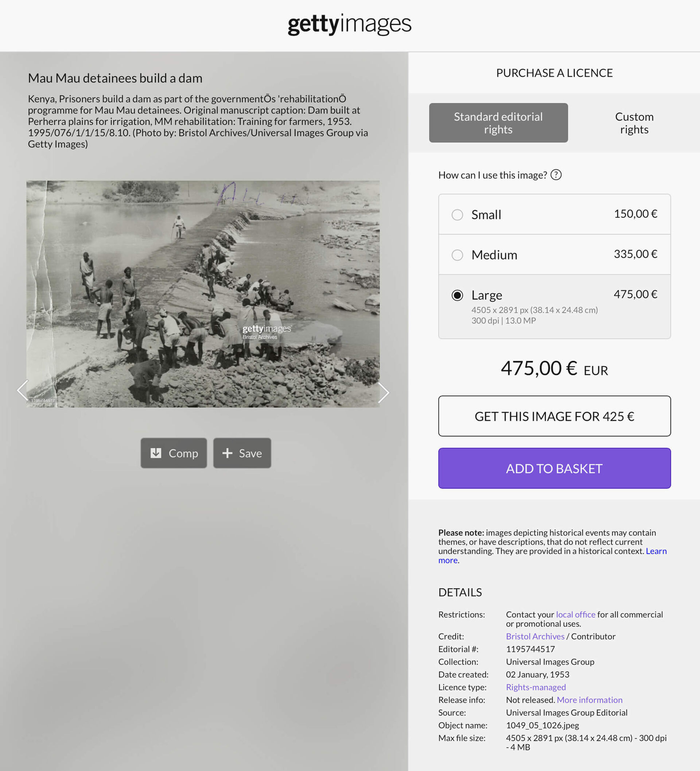The height and width of the screenshot is (771, 700).
Task: Open the Mau Mau detainees dam photo
Action: click(203, 294)
